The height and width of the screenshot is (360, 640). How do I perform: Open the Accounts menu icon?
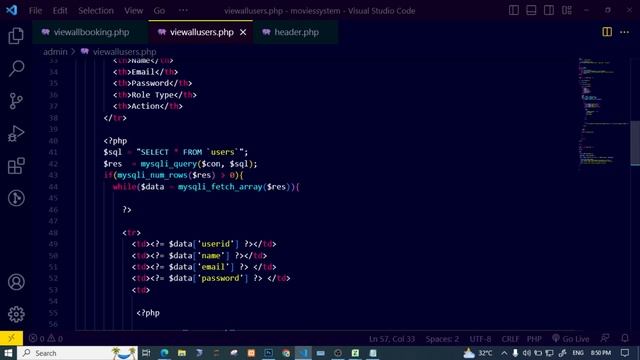16,282
